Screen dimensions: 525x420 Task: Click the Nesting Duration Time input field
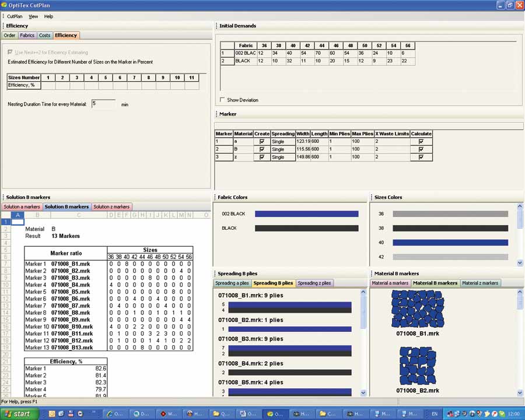click(x=103, y=104)
